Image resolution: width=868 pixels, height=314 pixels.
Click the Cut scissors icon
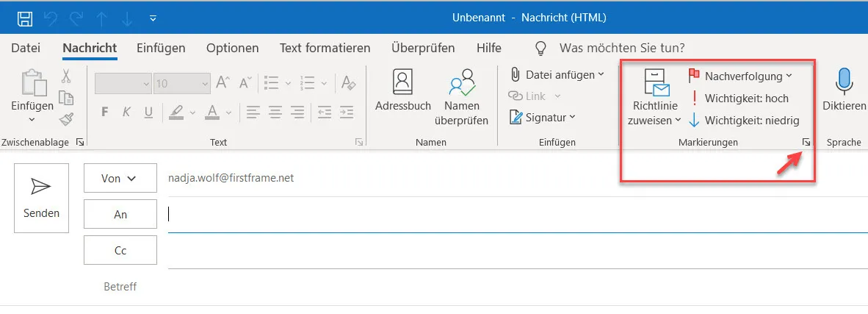tap(66, 76)
